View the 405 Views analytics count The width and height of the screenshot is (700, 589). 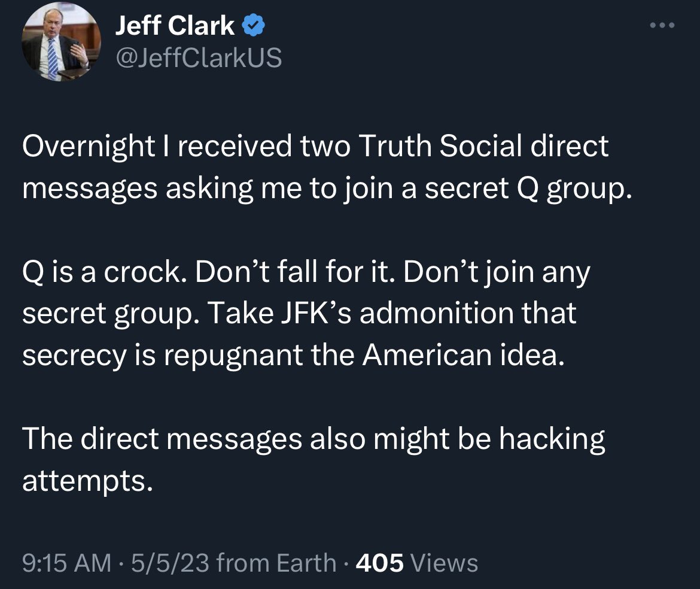tap(416, 563)
